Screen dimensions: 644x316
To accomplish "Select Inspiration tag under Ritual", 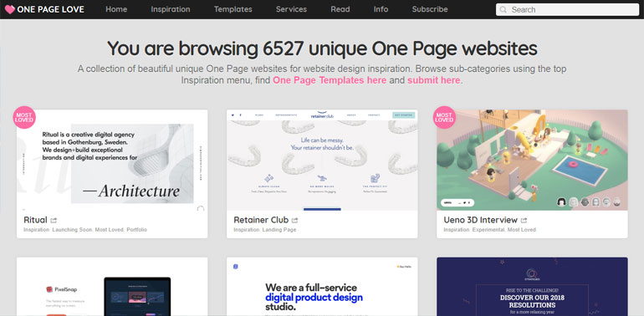I will point(36,230).
